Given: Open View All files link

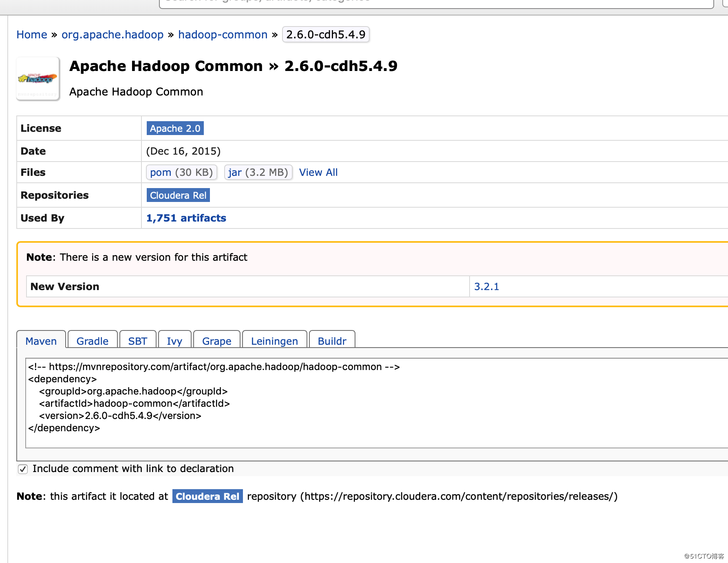Looking at the screenshot, I should (318, 173).
